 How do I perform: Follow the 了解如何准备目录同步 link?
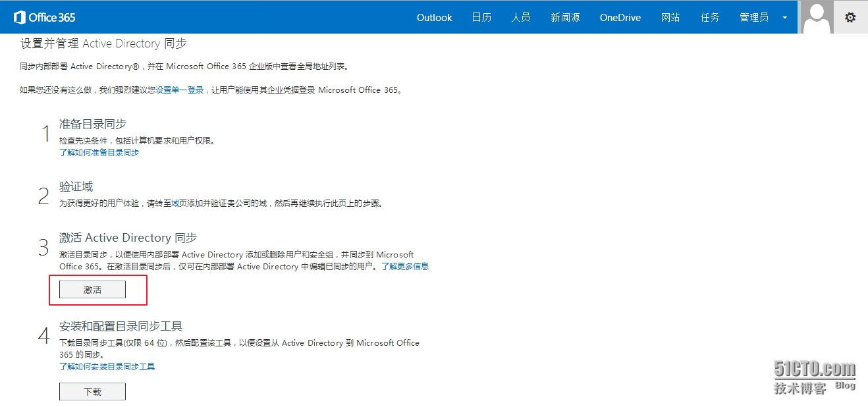coord(99,152)
